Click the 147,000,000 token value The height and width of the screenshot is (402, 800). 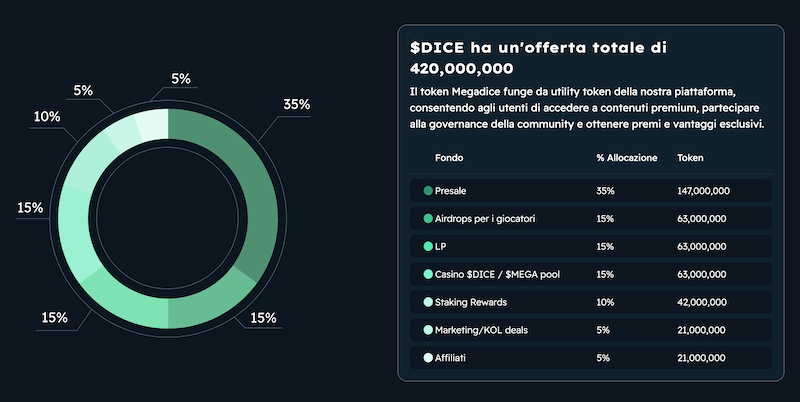pos(703,190)
